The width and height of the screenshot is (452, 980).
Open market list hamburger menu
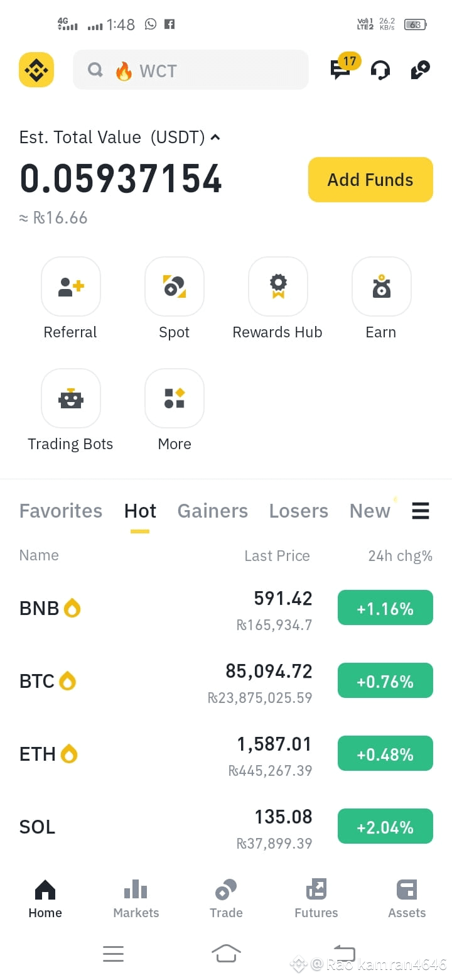pos(421,511)
